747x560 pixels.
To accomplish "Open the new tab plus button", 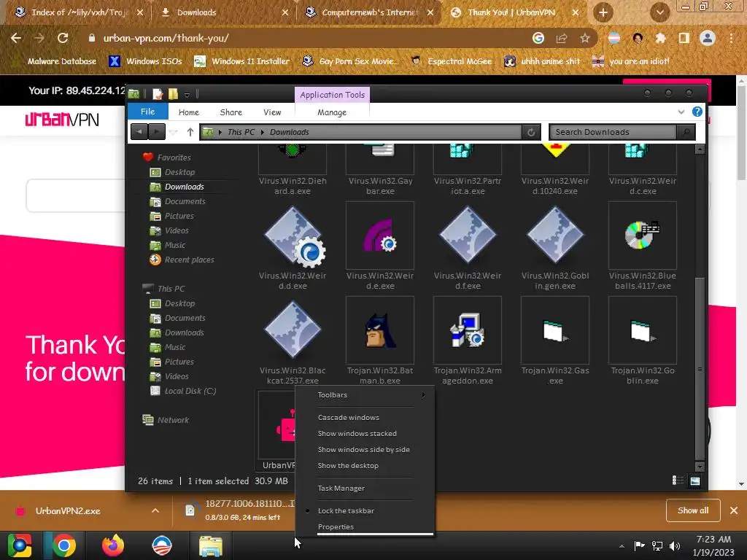I will 603,13.
